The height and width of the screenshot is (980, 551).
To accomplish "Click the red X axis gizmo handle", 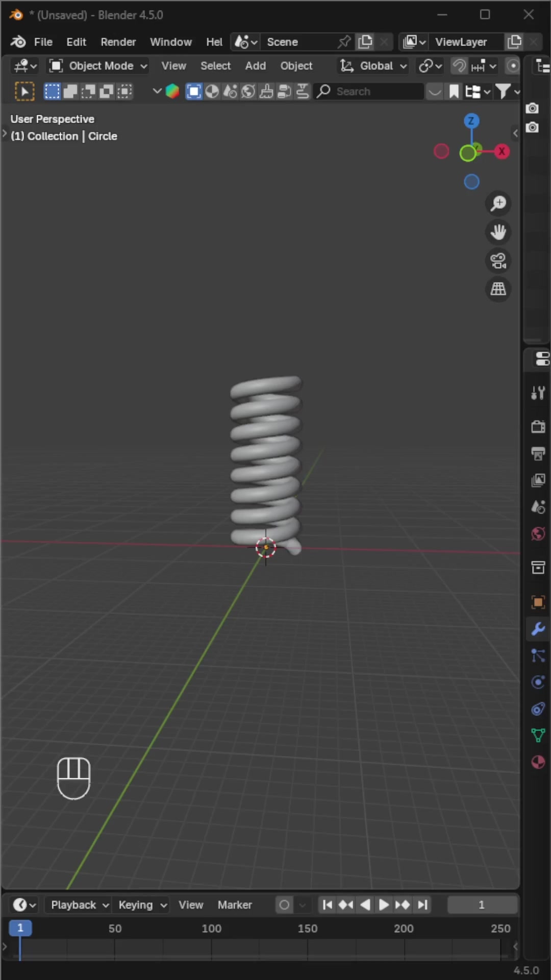I will click(502, 152).
